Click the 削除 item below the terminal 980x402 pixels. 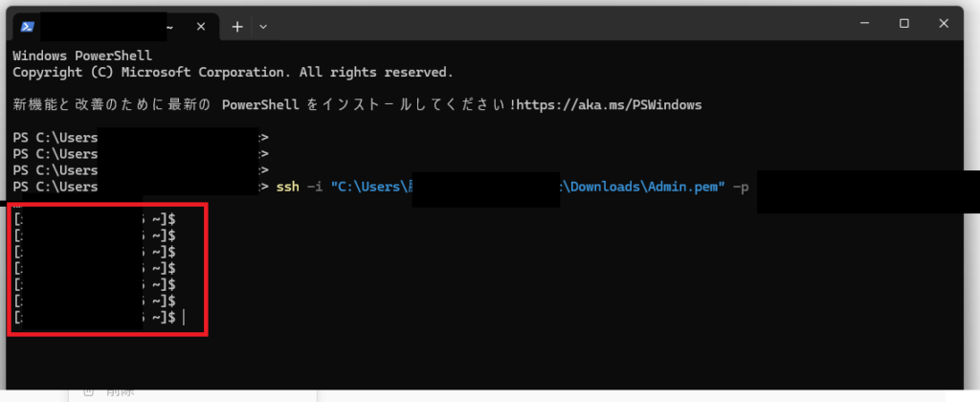tap(120, 393)
